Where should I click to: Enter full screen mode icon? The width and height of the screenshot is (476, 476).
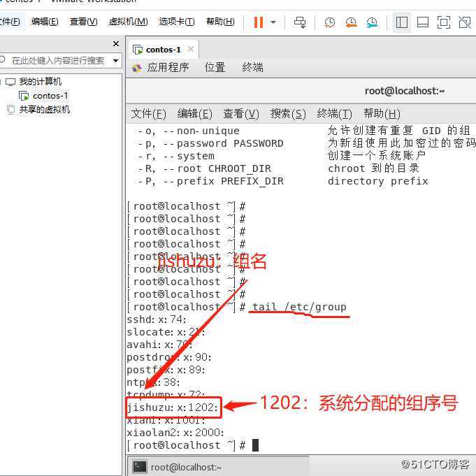[444, 22]
